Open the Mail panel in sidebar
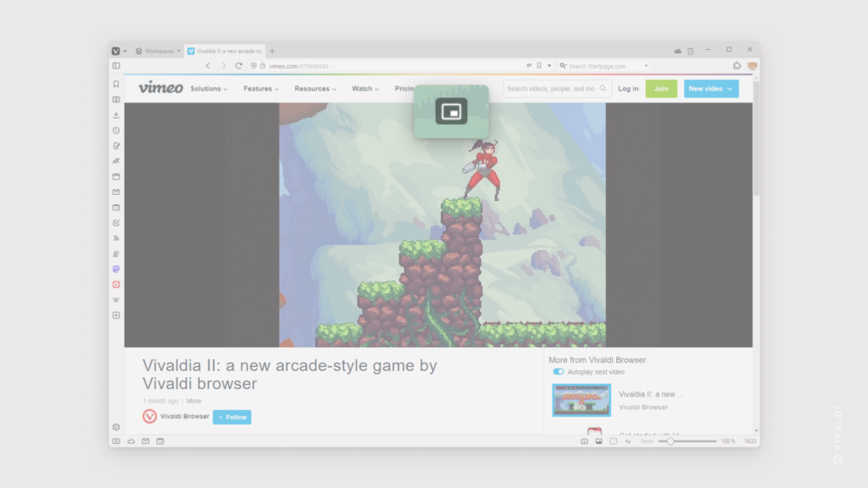This screenshot has height=488, width=868. click(x=116, y=192)
